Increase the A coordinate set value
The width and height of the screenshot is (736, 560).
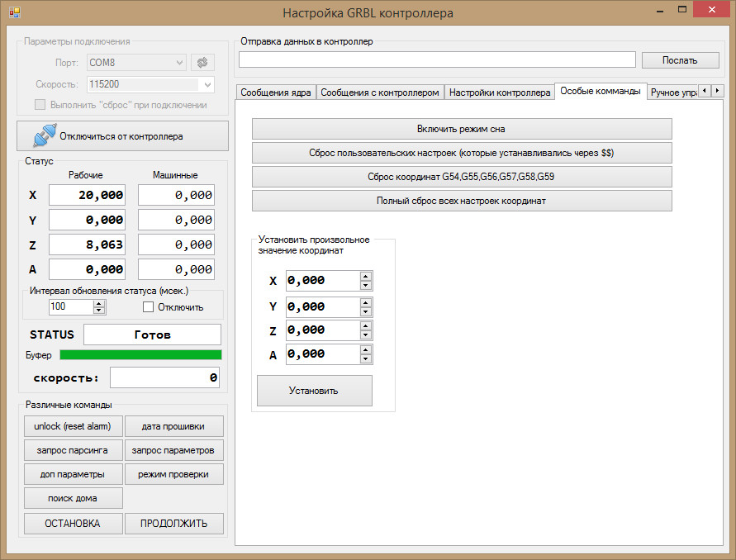point(366,349)
